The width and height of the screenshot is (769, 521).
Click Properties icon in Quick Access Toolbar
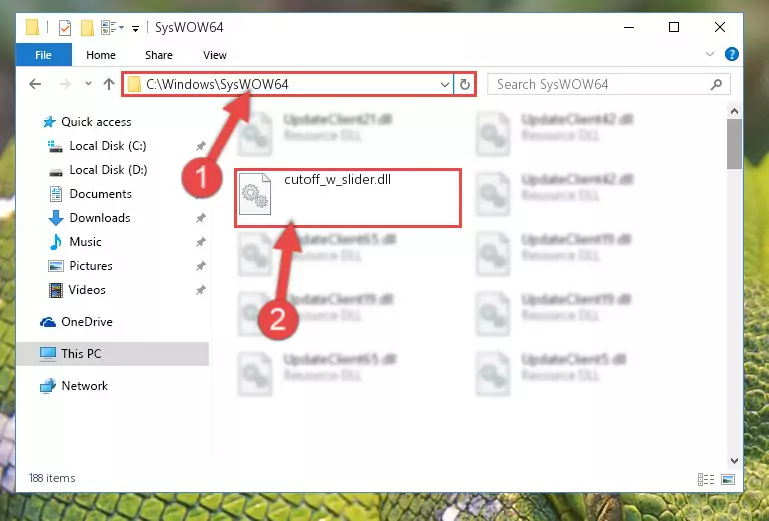tap(64, 27)
